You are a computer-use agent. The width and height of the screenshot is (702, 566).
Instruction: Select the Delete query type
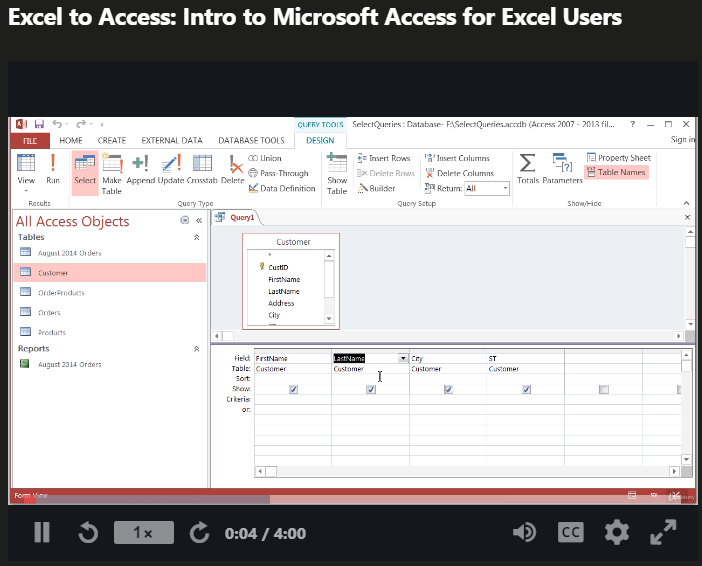[x=233, y=169]
